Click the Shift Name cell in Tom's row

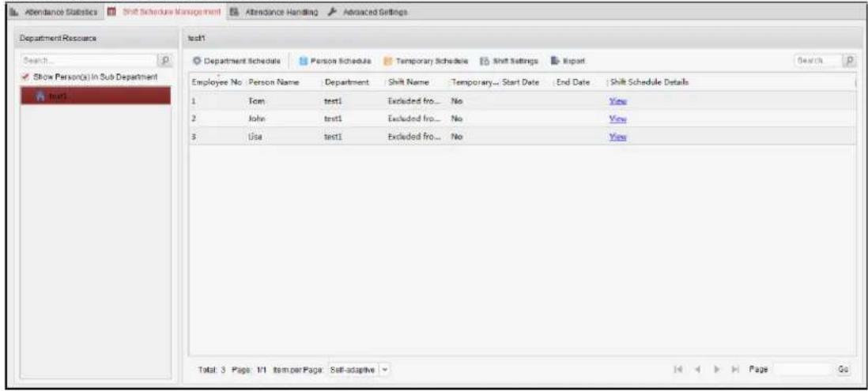coord(413,100)
